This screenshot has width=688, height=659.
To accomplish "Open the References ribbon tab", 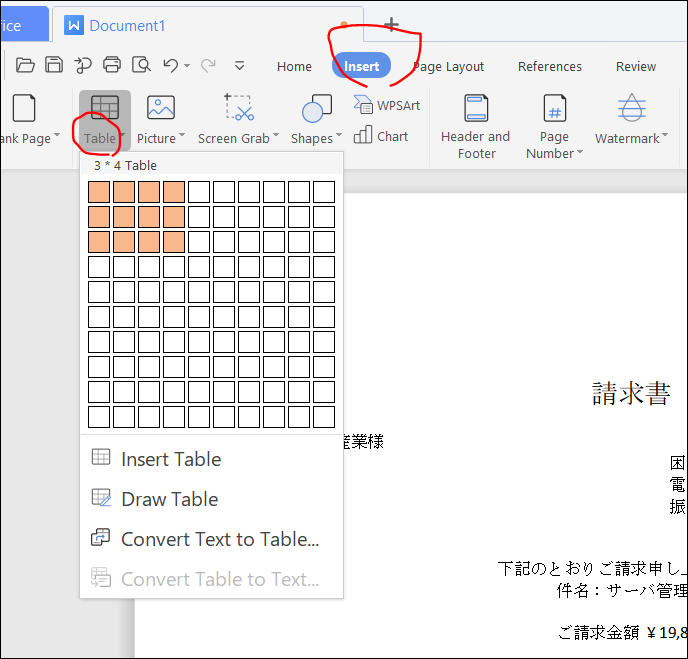I will 549,67.
